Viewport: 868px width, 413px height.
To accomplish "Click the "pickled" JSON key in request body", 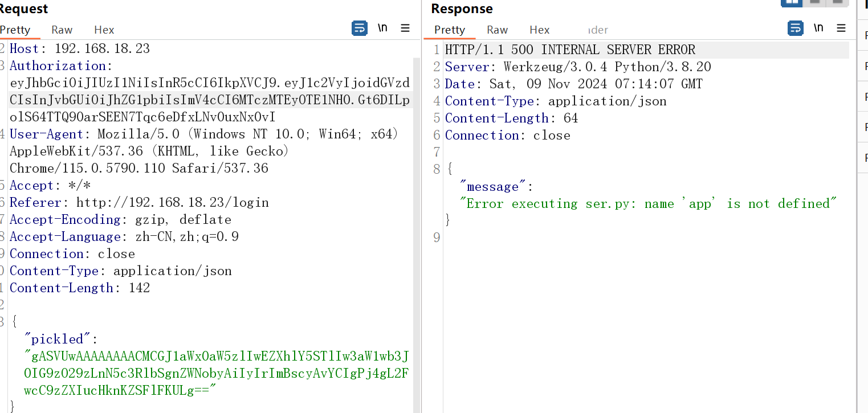I will coord(57,340).
